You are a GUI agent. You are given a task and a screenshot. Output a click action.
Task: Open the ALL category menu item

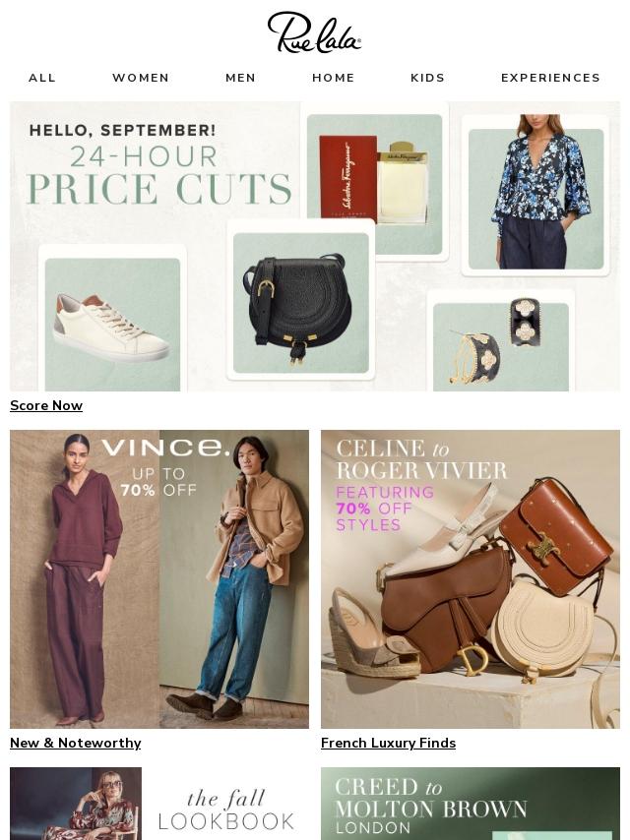42,78
